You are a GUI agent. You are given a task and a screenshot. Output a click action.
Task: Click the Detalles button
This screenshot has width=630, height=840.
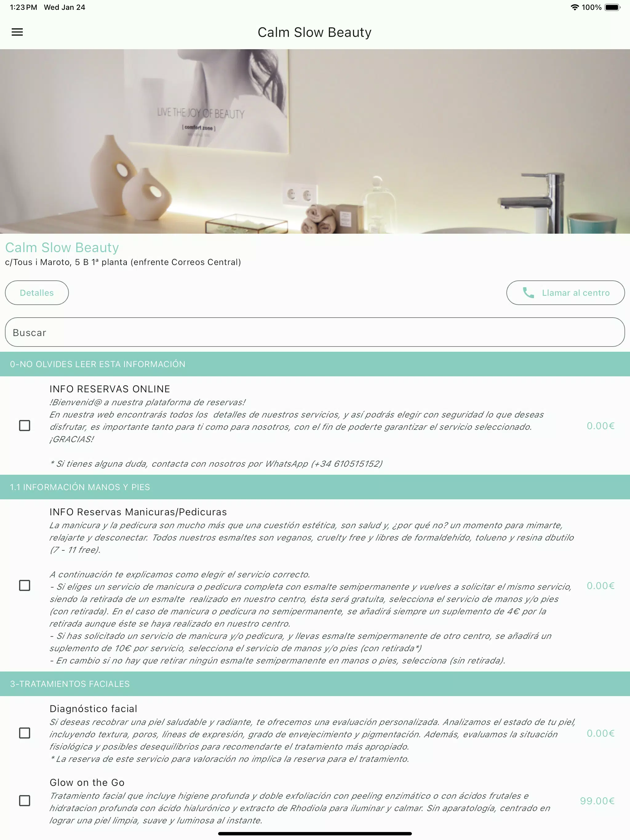[36, 292]
